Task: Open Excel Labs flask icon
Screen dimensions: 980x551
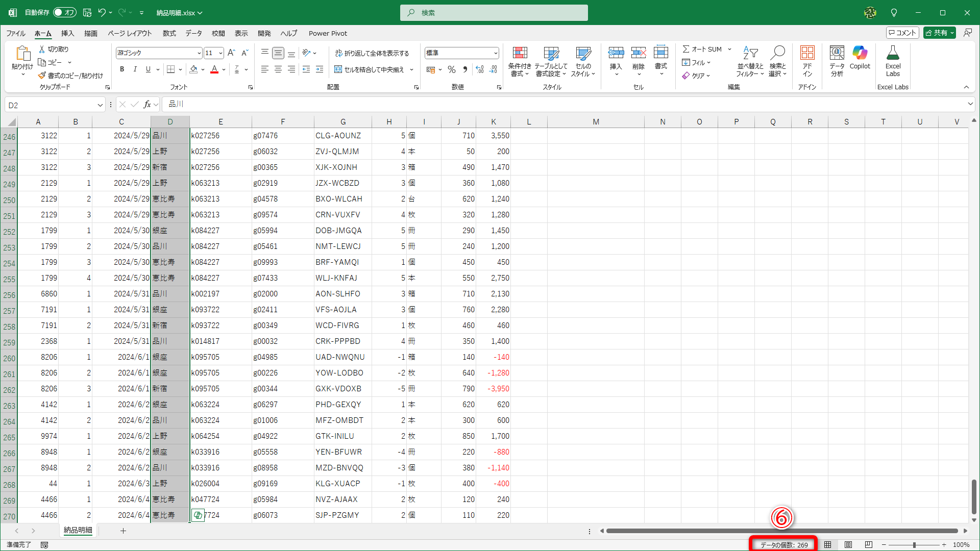Action: [893, 53]
